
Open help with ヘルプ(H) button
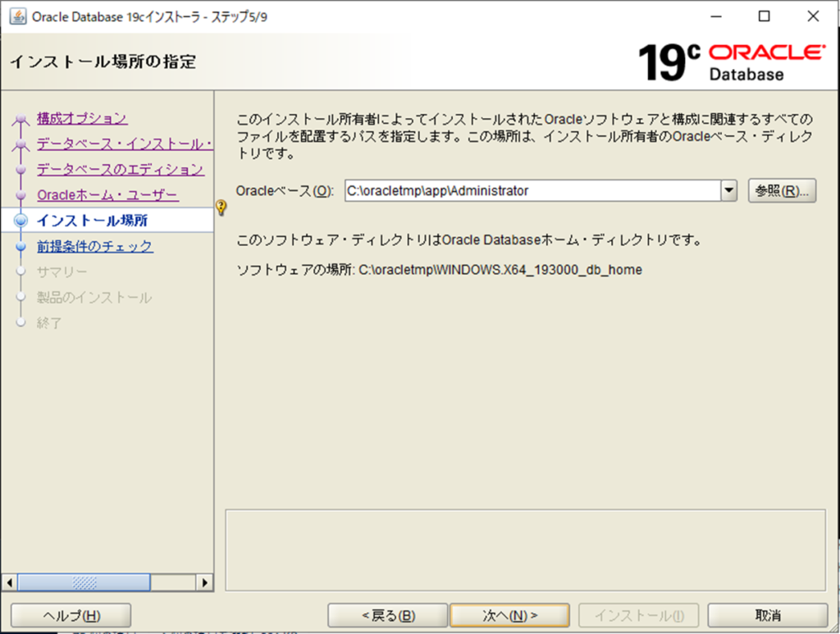(x=71, y=615)
